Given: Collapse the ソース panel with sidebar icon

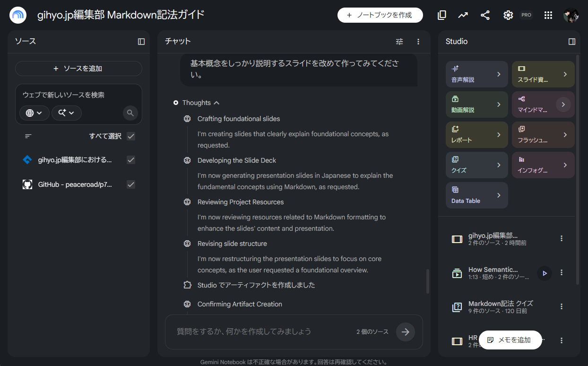Looking at the screenshot, I should tap(141, 42).
